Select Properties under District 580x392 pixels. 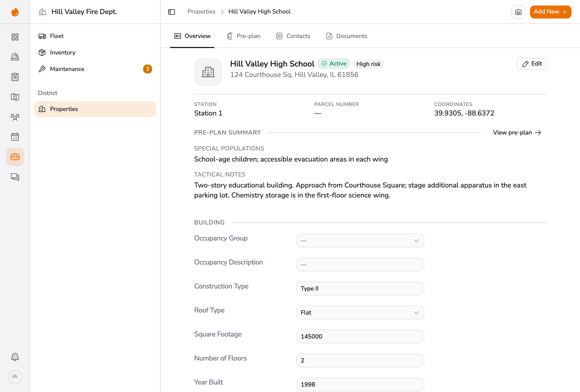click(x=95, y=109)
